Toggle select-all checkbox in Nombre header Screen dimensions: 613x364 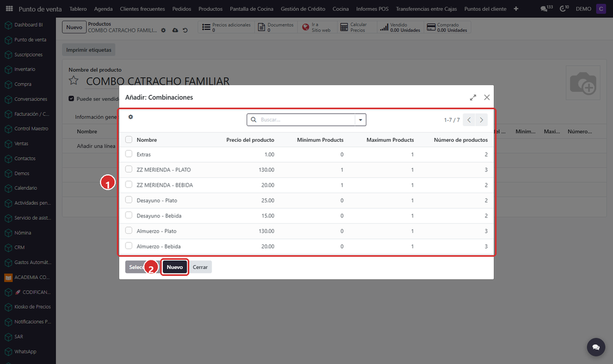[129, 139]
